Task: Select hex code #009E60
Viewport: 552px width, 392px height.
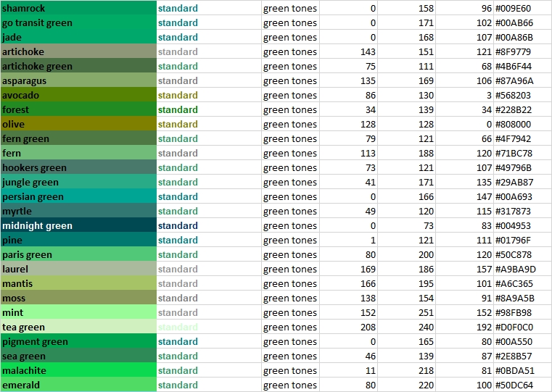Action: coord(513,8)
